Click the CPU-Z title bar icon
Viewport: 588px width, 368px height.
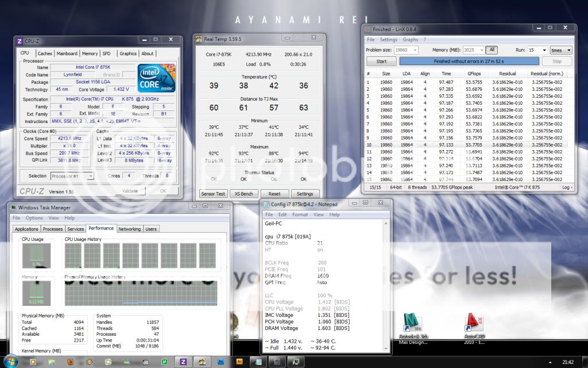20,41
